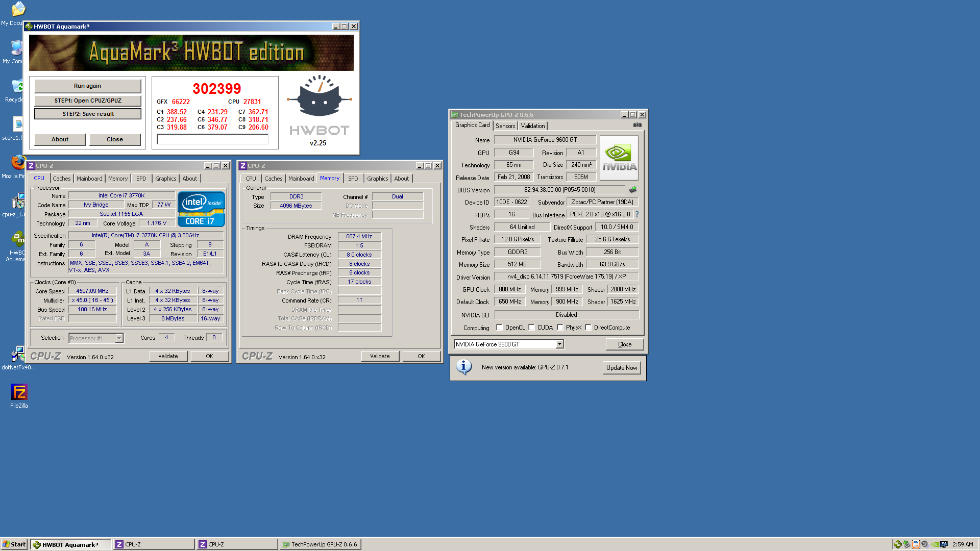Click GPU-Z screenshot camera icon

click(637, 125)
